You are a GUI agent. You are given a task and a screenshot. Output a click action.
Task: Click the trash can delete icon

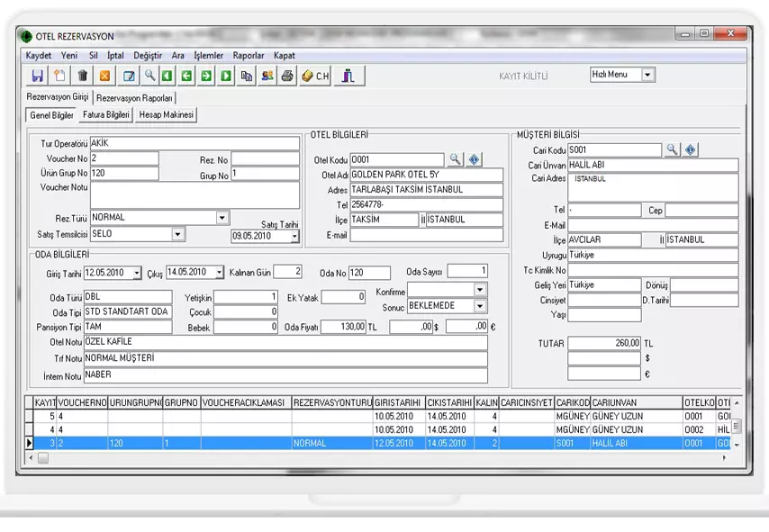(x=82, y=77)
